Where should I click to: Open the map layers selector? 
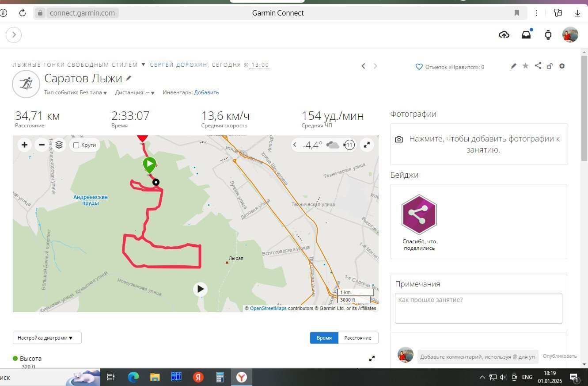pos(59,145)
